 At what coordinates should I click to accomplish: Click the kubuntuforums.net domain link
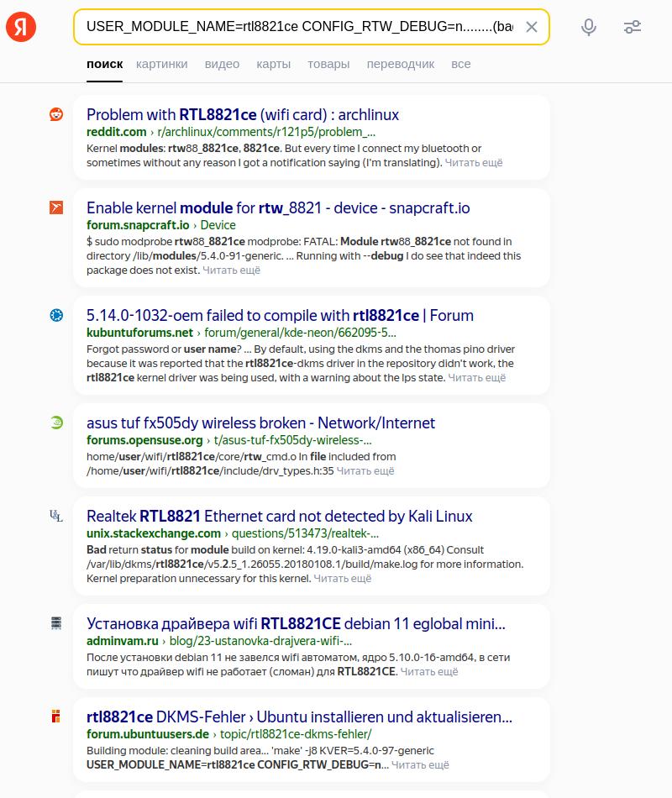pos(140,333)
